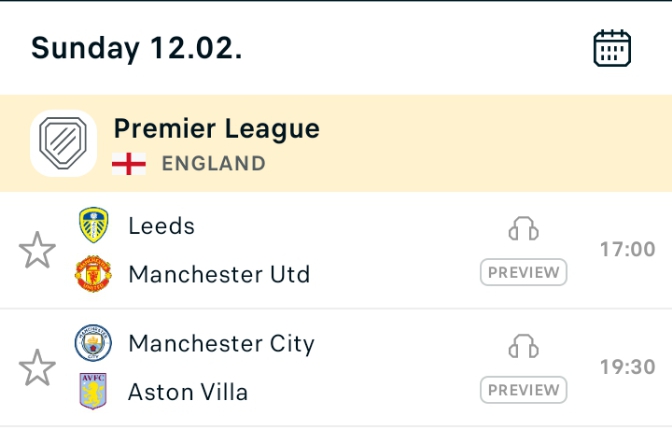Favorite the Manchester City vs Aston Villa star
This screenshot has height=430, width=672.
pos(37,367)
